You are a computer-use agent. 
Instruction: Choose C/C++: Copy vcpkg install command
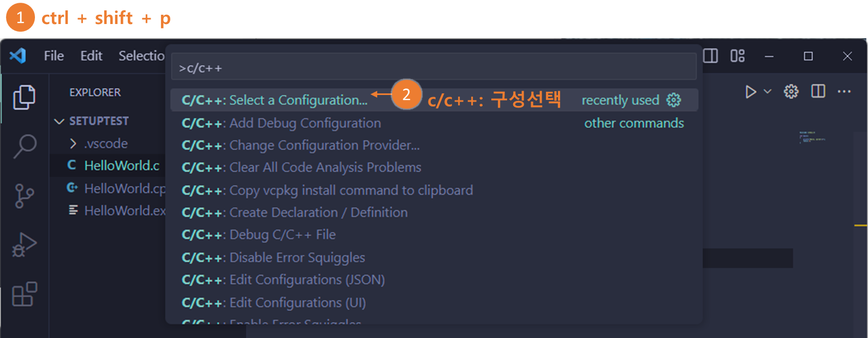click(x=434, y=190)
